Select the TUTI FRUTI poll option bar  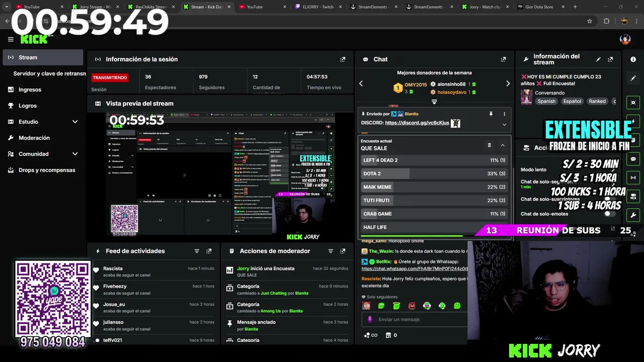pyautogui.click(x=434, y=200)
